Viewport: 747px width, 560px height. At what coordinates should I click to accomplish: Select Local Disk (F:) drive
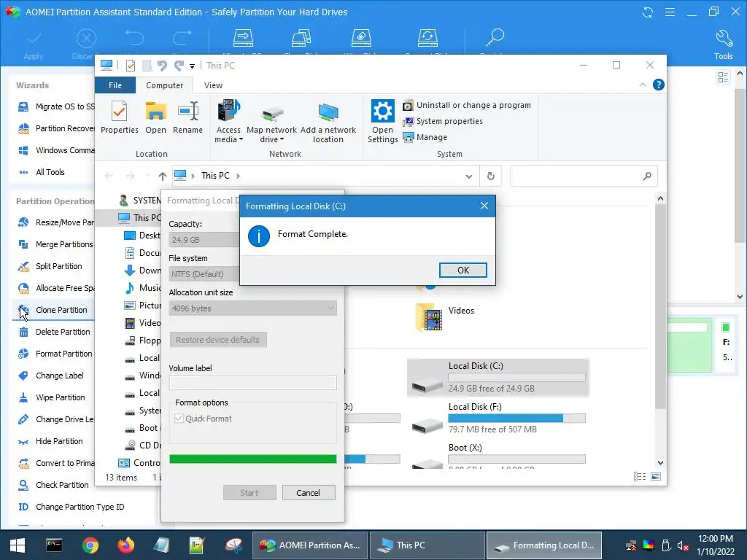(498, 418)
